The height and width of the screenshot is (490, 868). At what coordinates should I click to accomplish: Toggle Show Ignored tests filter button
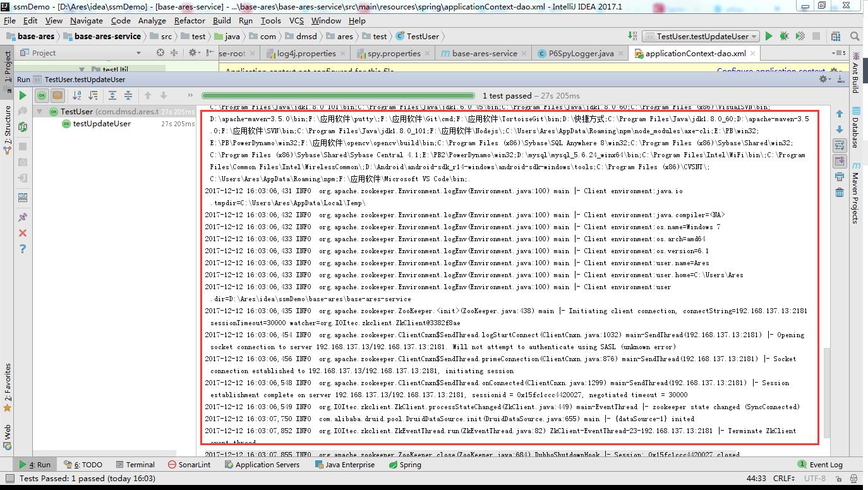click(x=57, y=95)
